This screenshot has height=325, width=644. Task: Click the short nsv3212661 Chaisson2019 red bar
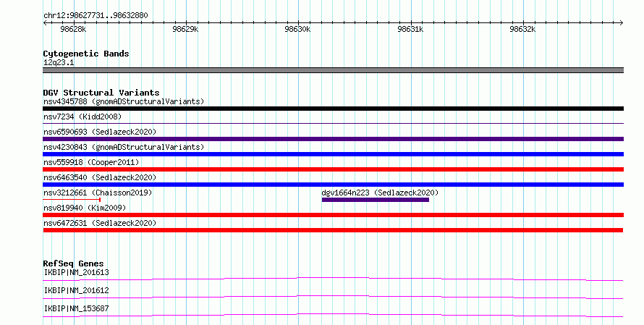point(72,200)
